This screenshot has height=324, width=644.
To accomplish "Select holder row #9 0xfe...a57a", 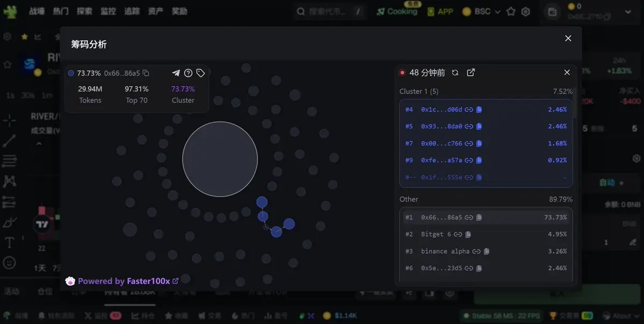I will [x=486, y=160].
